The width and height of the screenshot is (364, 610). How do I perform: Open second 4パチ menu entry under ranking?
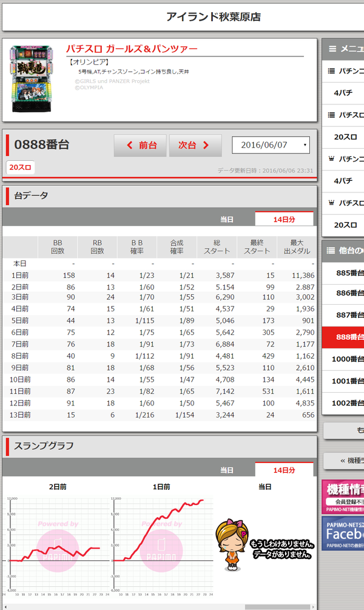[x=343, y=181]
